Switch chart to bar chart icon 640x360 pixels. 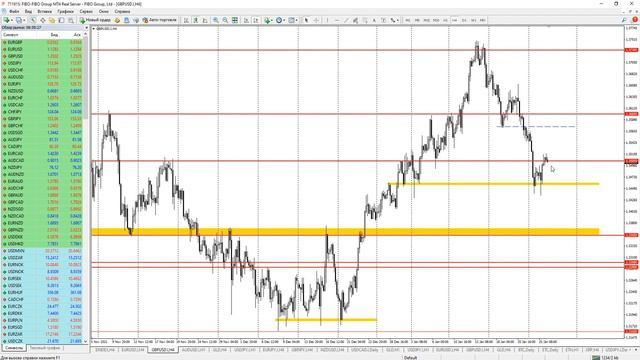click(x=186, y=20)
